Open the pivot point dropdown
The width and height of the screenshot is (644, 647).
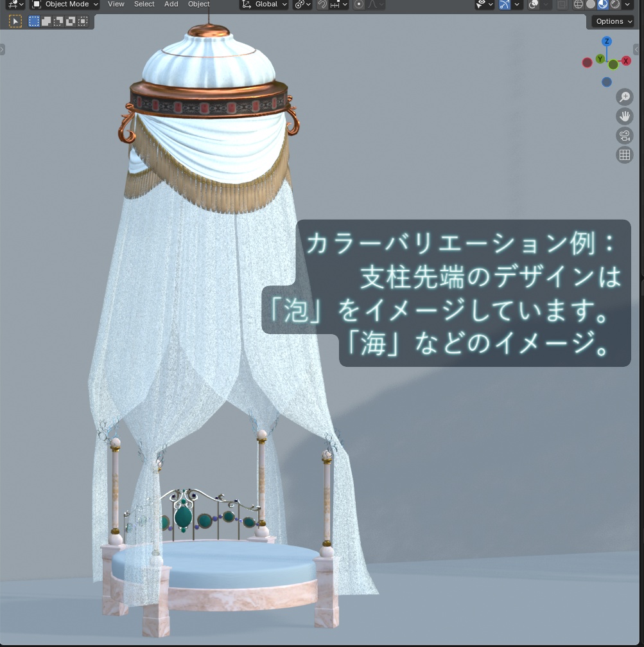tap(300, 4)
